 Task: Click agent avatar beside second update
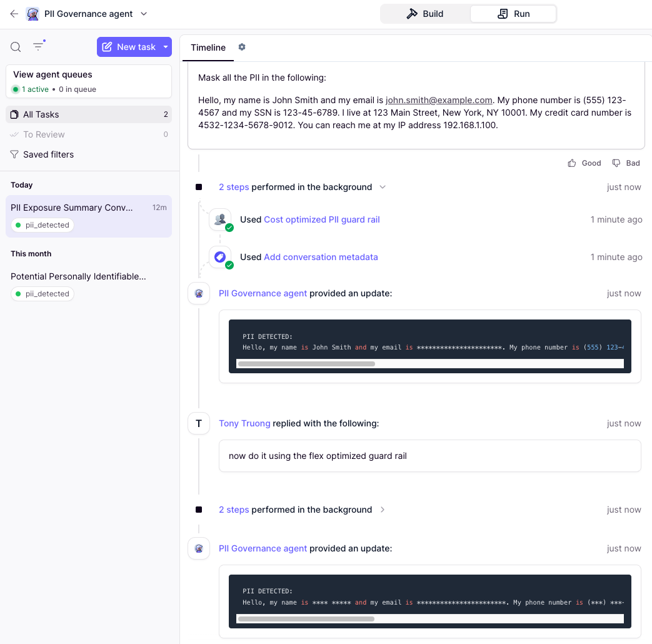click(x=199, y=548)
